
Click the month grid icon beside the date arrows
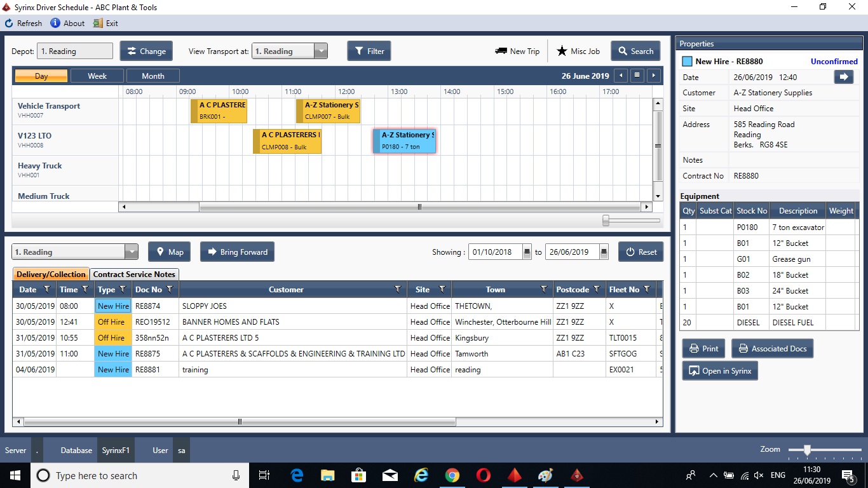coord(637,75)
